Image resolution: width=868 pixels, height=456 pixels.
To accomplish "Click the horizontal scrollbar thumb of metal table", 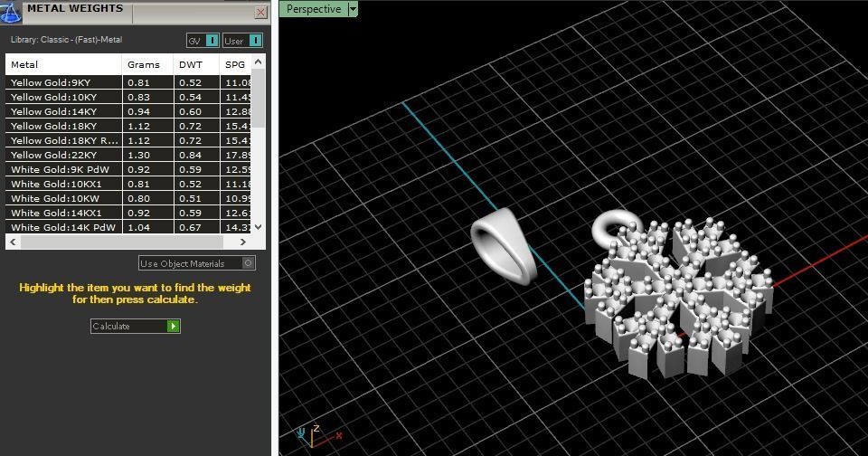I will coord(122,242).
